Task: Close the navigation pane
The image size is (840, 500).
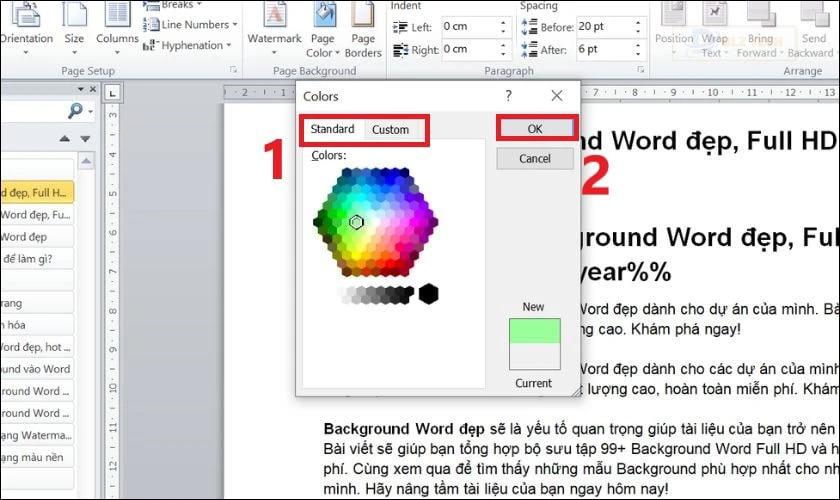Action: click(x=93, y=89)
